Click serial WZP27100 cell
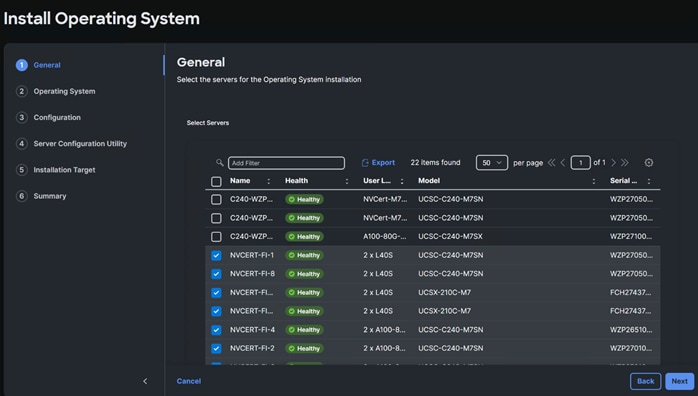Viewport: 698px width, 396px height. click(631, 236)
